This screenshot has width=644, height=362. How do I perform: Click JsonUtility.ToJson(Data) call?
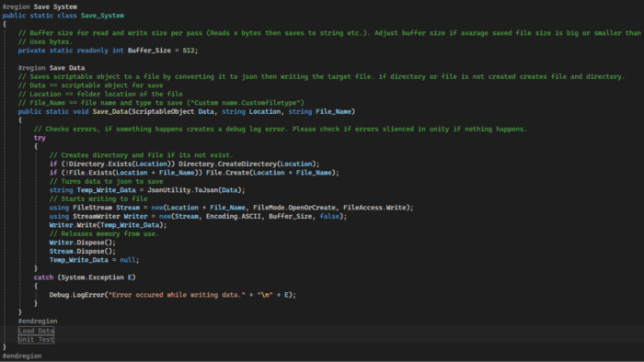pyautogui.click(x=196, y=190)
